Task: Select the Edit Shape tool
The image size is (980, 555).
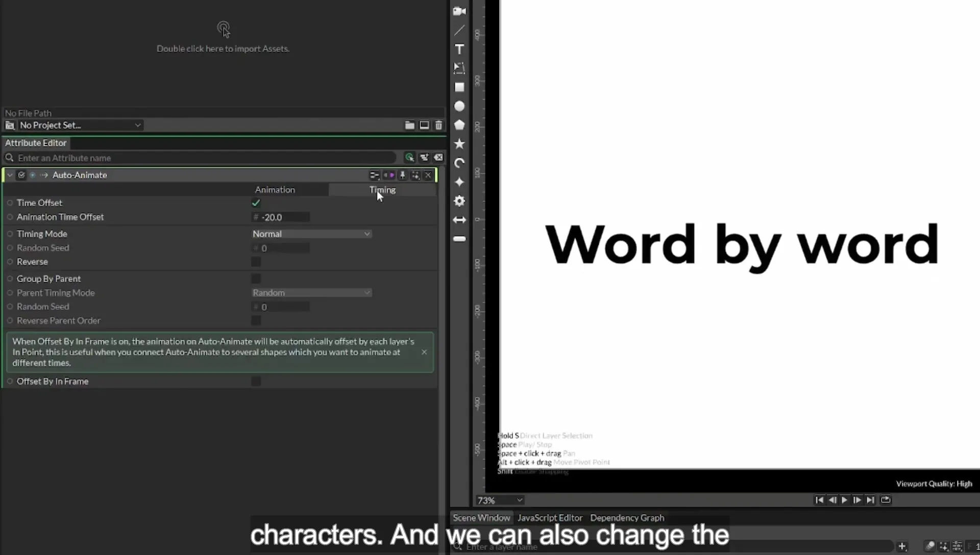Action: (459, 68)
